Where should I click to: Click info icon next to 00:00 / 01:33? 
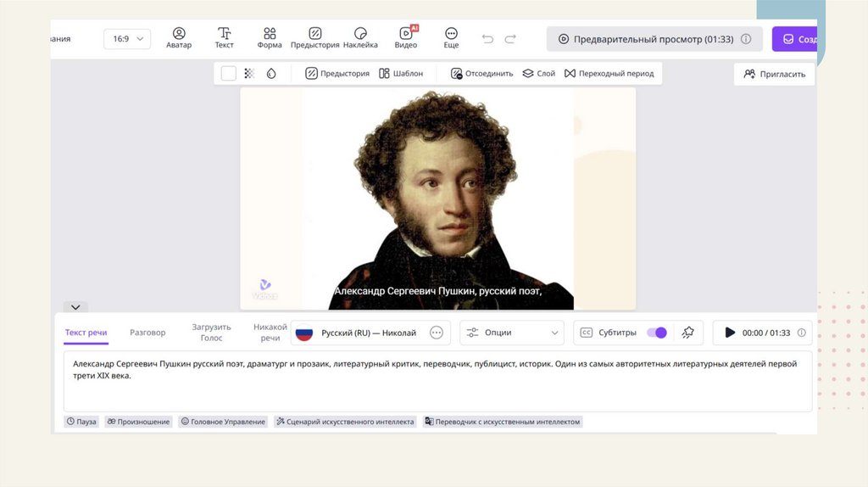[801, 333]
